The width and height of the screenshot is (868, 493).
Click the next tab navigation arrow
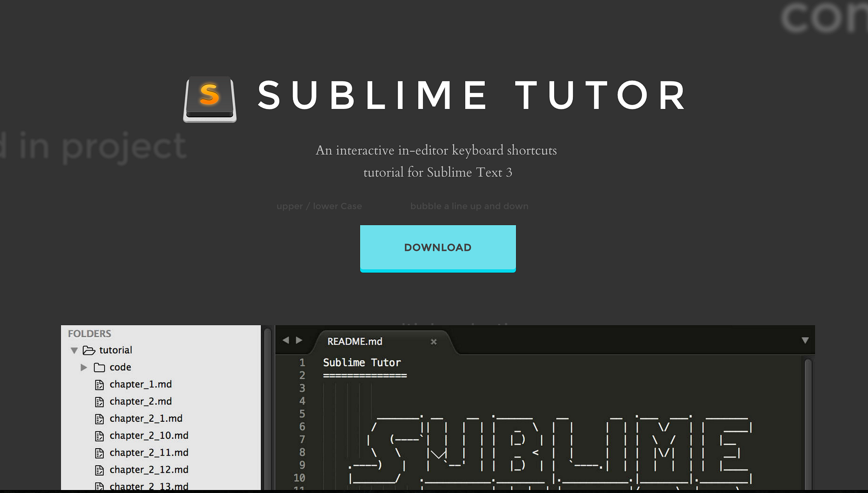[x=299, y=341]
